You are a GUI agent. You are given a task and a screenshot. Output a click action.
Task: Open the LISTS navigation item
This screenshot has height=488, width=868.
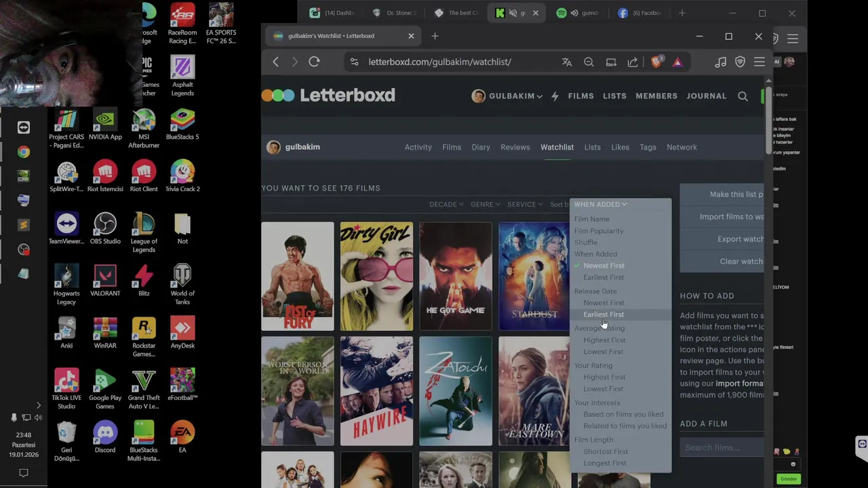[x=614, y=96]
